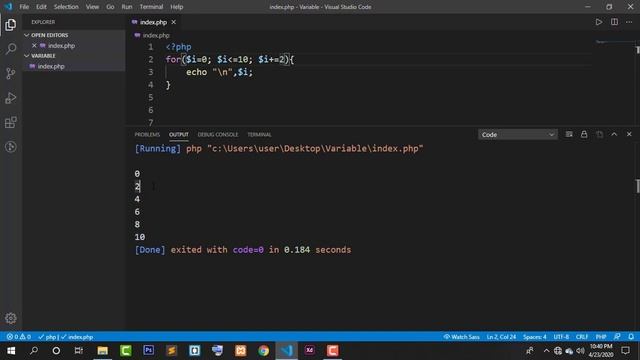
Task: Open Run and Debug view
Action: click(11, 98)
